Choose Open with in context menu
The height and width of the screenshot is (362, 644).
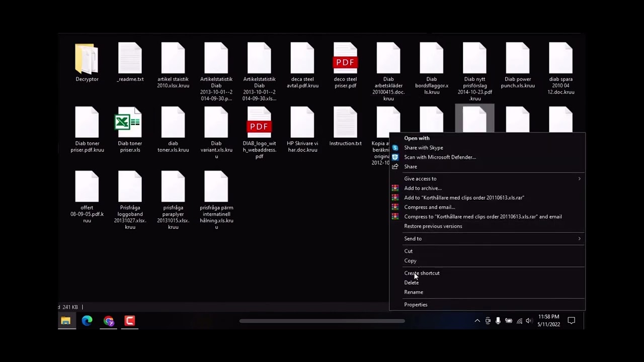[x=487, y=138]
